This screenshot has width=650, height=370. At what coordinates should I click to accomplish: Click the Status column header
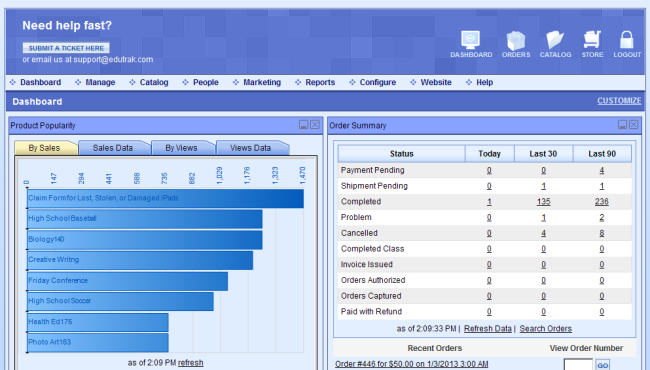coord(401,154)
